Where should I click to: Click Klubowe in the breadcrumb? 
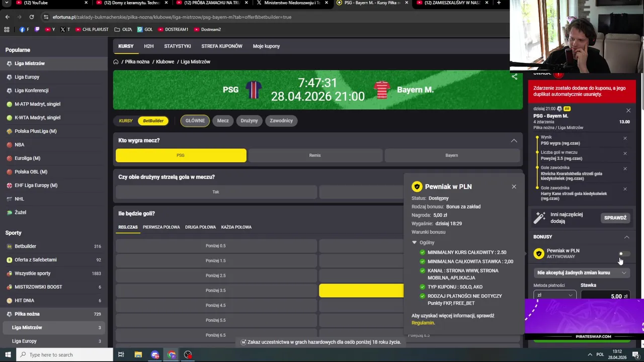165,61
